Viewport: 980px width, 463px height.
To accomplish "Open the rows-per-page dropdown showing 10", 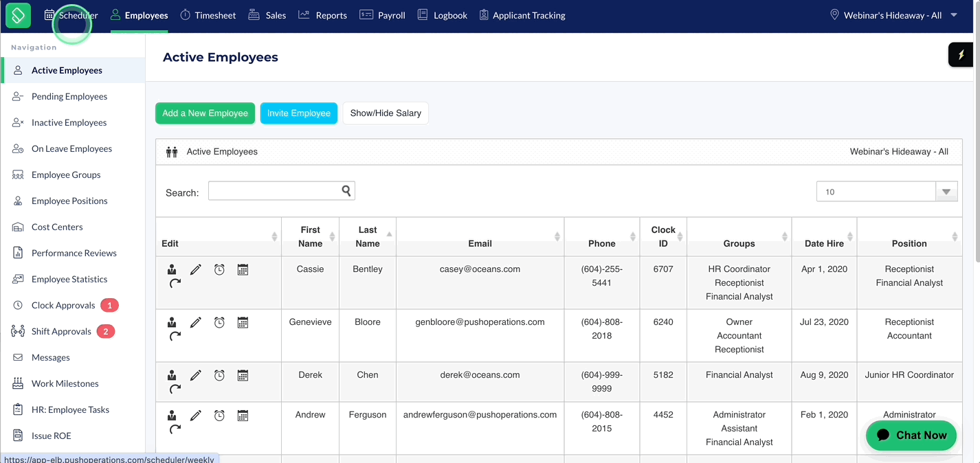I will [x=887, y=192].
